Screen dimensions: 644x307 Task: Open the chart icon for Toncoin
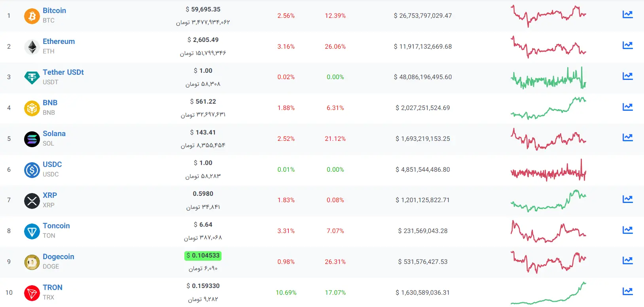pos(628,230)
